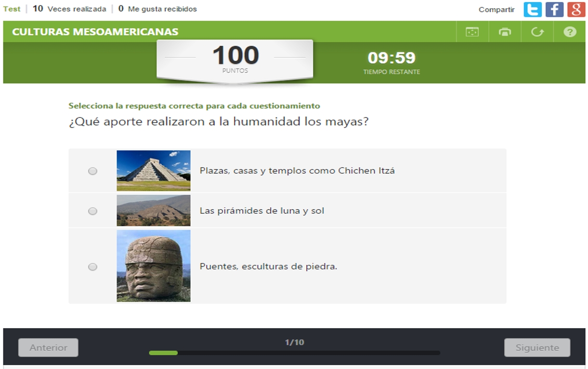Click the Teotihuacan pyramids thumbnail

[154, 211]
